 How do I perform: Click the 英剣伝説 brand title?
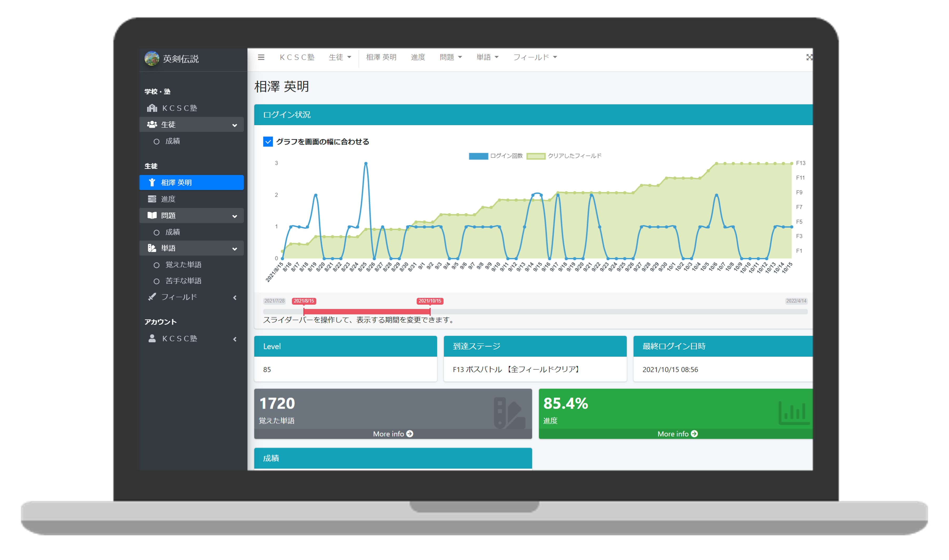[x=180, y=59]
